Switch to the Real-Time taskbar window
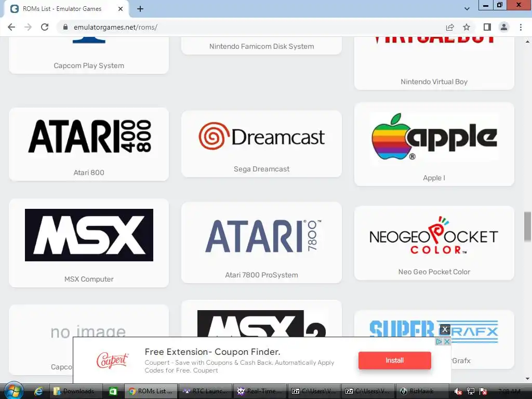Viewport: 532px width, 399px height. click(259, 391)
